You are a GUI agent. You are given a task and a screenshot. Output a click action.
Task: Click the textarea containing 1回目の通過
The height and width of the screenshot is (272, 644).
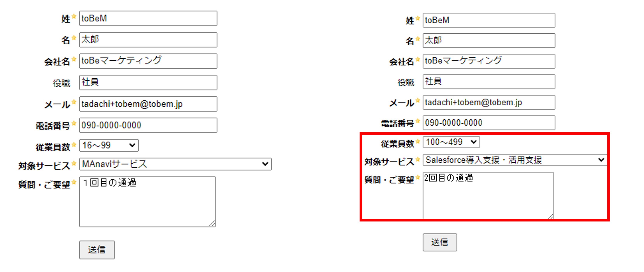pos(148,202)
